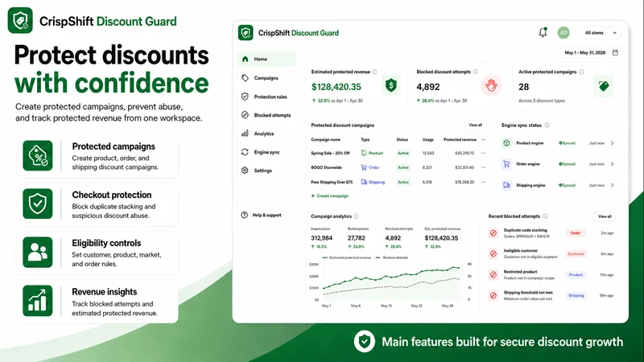The height and width of the screenshot is (362, 644).
Task: Click info icon next to Recent blocked attempts
Action: point(545,216)
